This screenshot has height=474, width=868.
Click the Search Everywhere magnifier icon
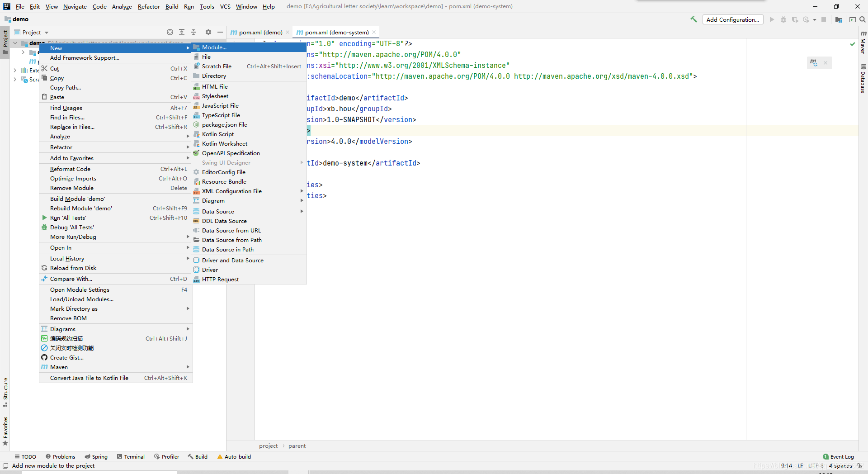(863, 19)
